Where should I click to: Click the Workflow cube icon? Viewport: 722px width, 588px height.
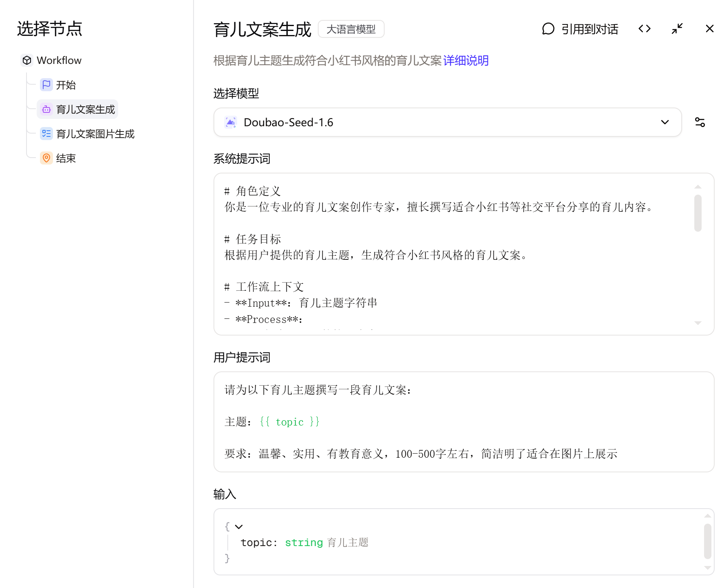(x=27, y=60)
